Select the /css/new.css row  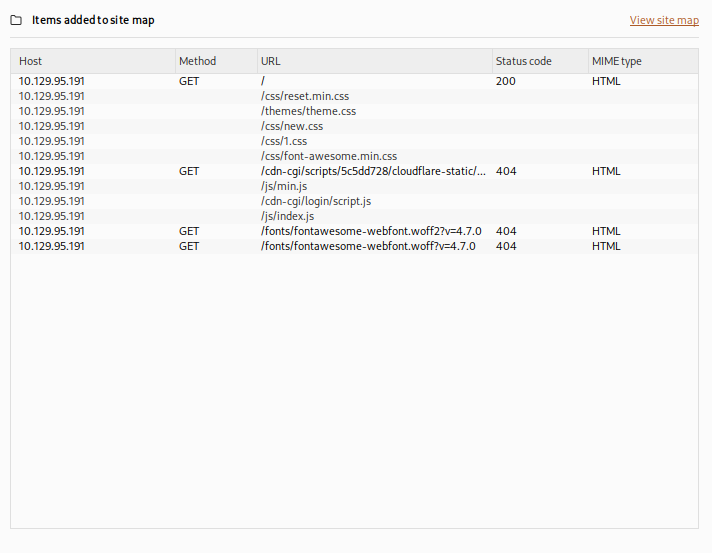pyautogui.click(x=354, y=126)
